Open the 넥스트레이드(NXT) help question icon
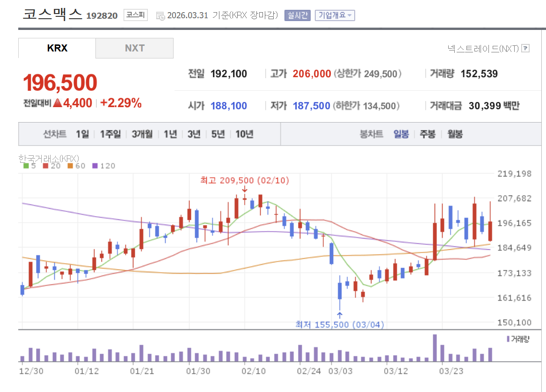546x392 pixels. 525,48
